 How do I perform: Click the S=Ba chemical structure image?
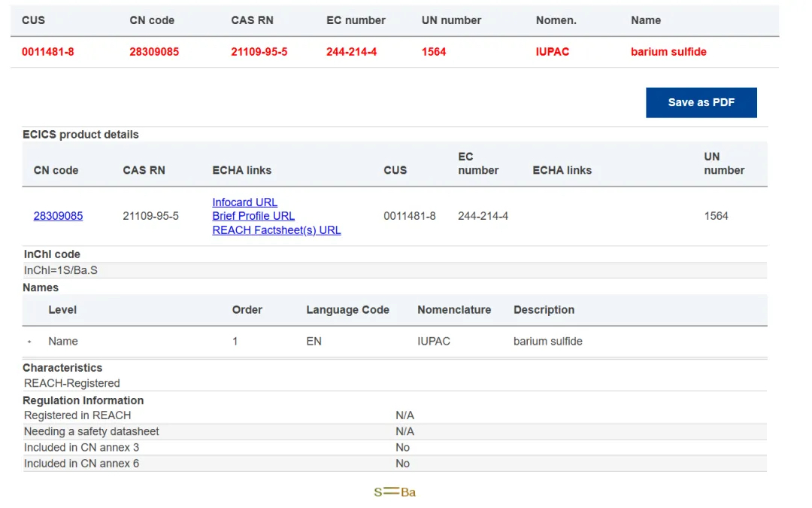[x=395, y=492]
